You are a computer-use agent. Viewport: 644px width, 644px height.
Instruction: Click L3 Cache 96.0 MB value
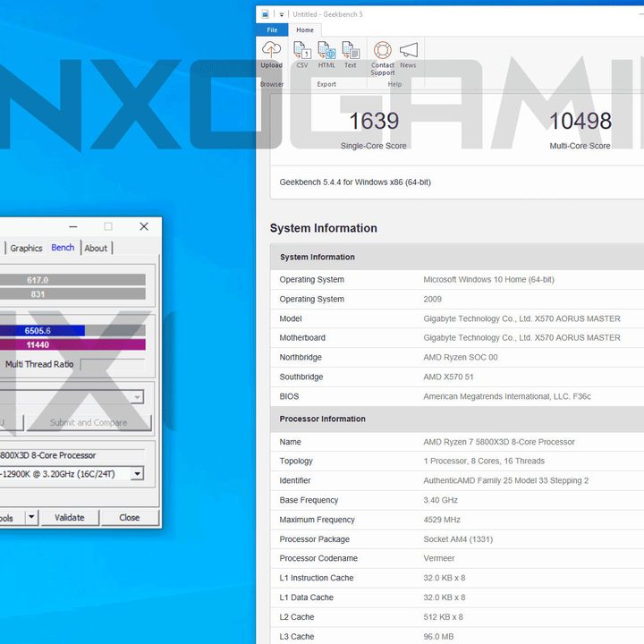point(438,637)
